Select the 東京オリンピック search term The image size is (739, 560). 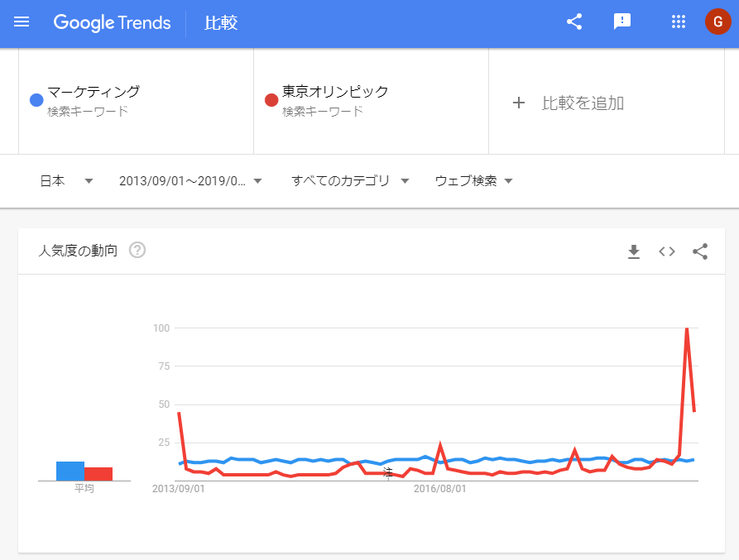click(335, 92)
